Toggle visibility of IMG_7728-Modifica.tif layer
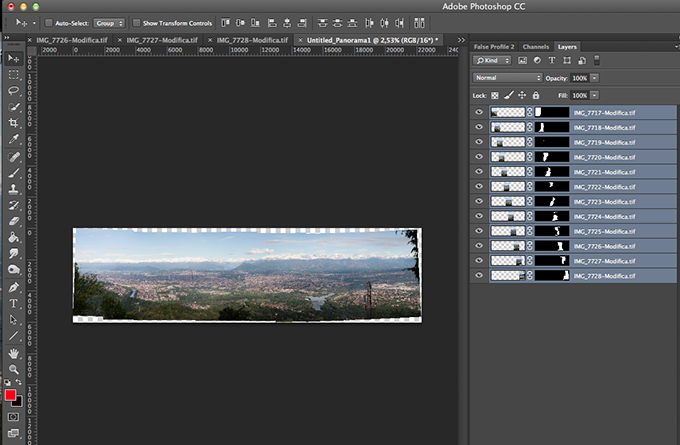The height and width of the screenshot is (445, 680). pyautogui.click(x=479, y=275)
